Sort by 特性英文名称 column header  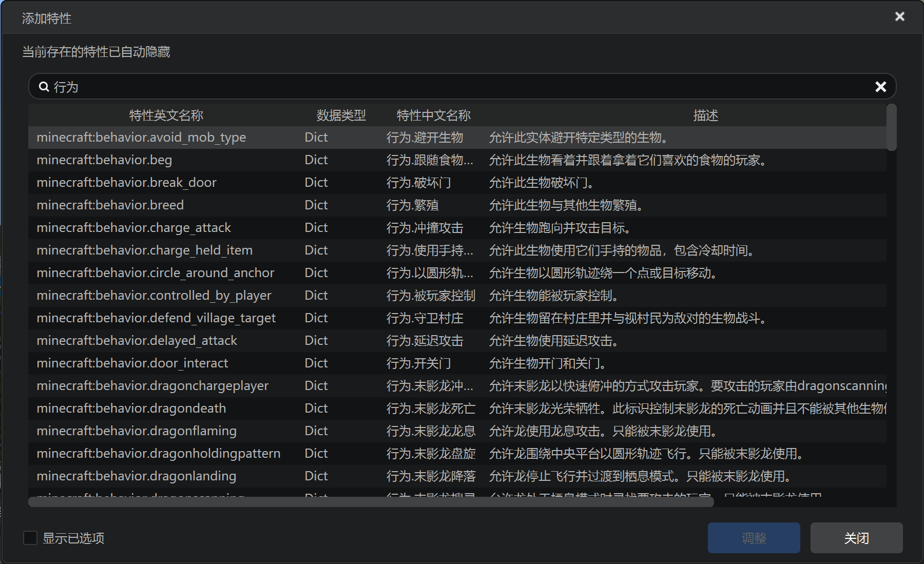tap(166, 115)
